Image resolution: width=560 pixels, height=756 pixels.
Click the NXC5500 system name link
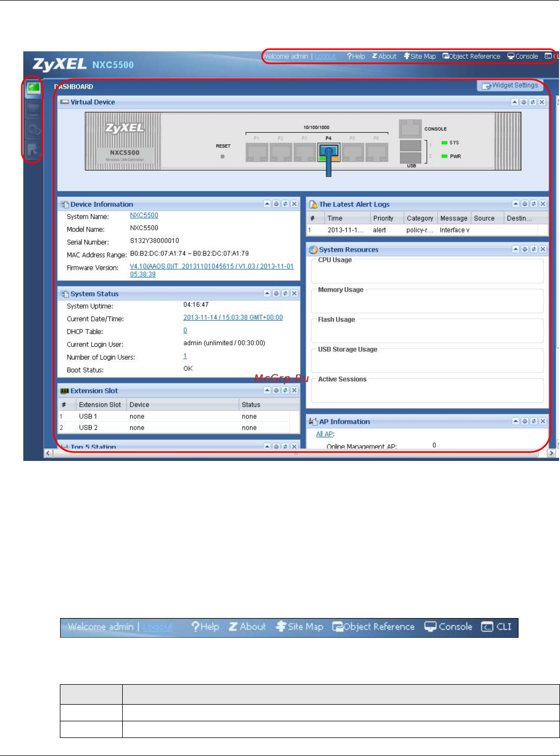point(144,215)
